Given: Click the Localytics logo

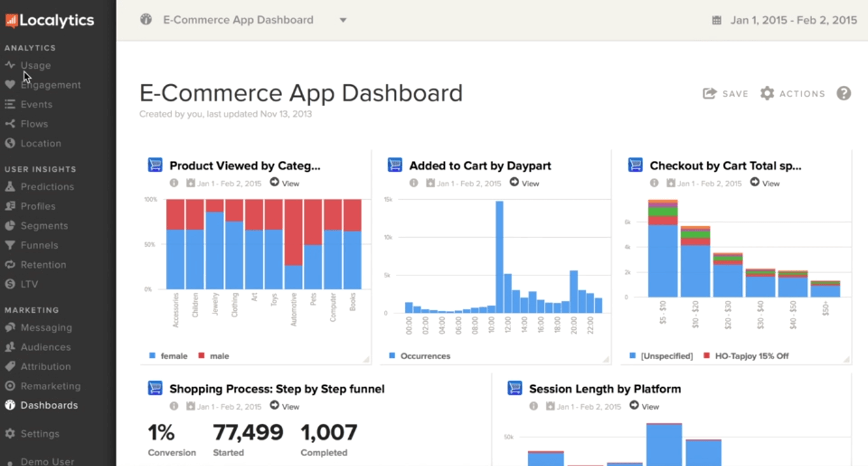Looking at the screenshot, I should [x=50, y=20].
